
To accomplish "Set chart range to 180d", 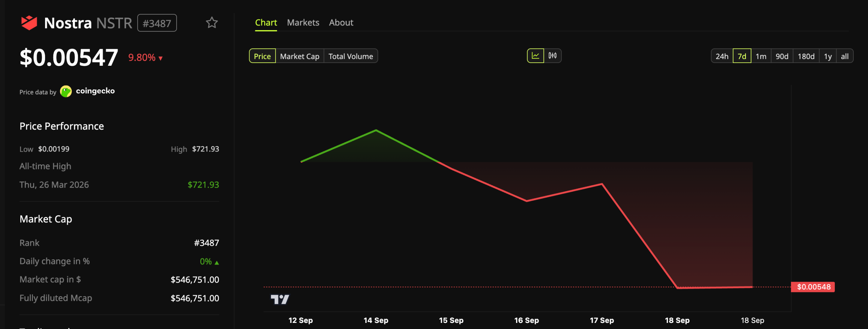I will (806, 56).
